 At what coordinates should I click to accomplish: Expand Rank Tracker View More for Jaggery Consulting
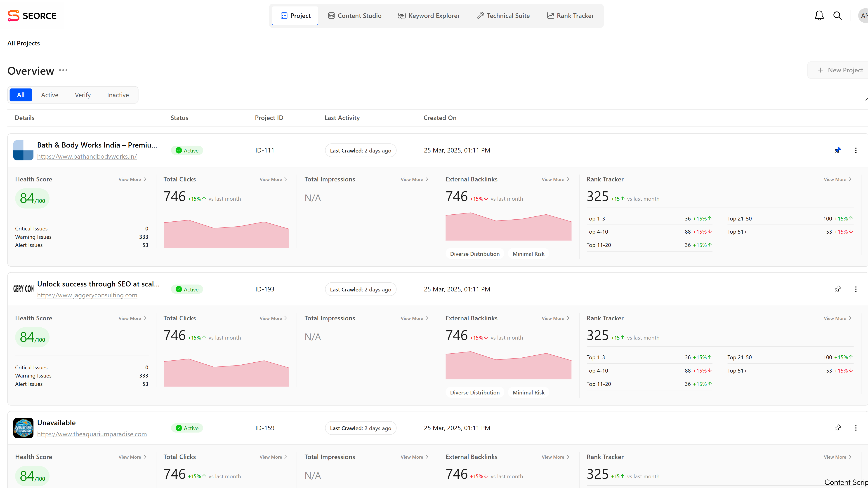pyautogui.click(x=837, y=318)
